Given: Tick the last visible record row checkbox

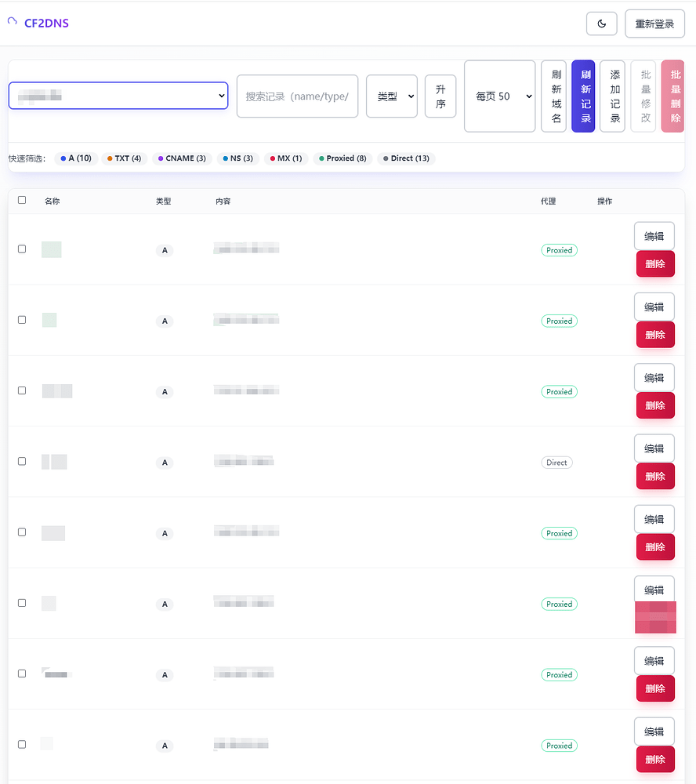Looking at the screenshot, I should [22, 745].
